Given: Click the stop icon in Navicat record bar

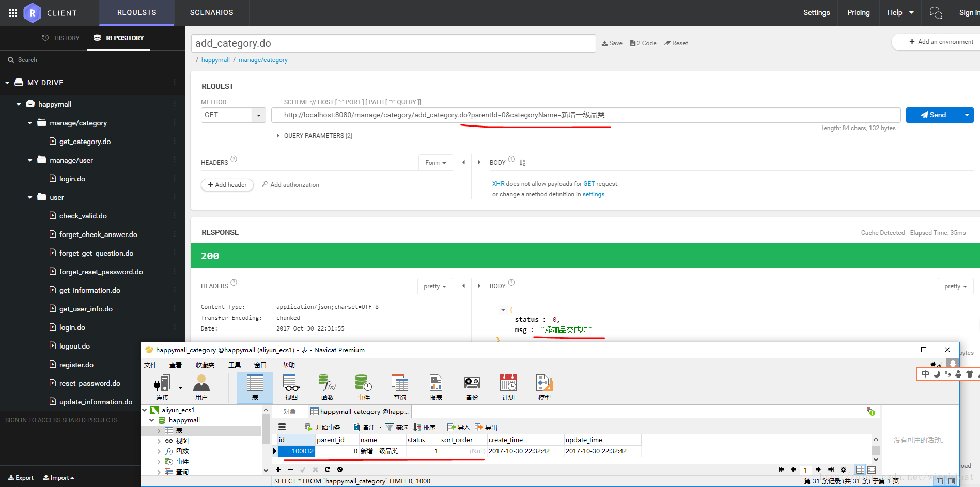Looking at the screenshot, I should [340, 469].
